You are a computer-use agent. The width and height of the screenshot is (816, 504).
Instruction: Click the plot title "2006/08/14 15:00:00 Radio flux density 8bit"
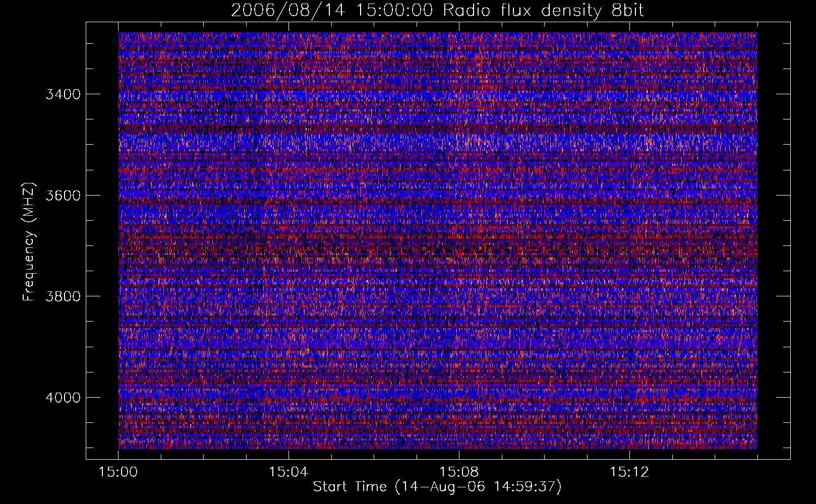coord(438,11)
